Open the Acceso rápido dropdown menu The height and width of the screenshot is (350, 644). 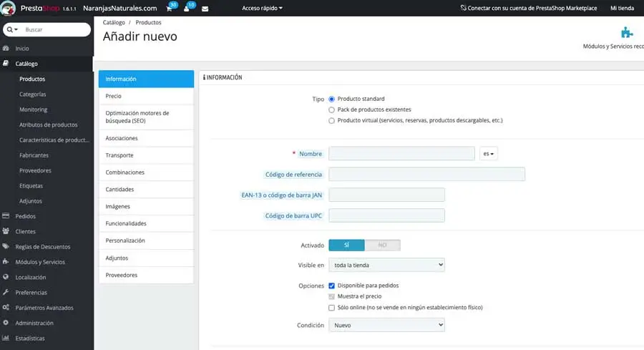(x=262, y=9)
